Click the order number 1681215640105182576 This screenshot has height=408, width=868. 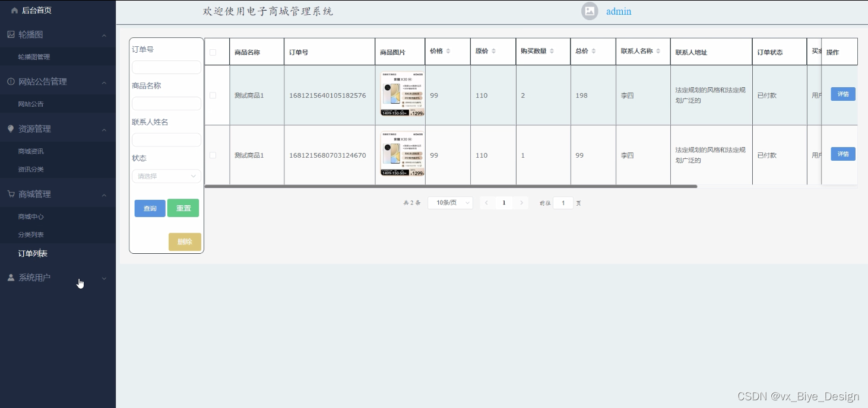point(327,95)
